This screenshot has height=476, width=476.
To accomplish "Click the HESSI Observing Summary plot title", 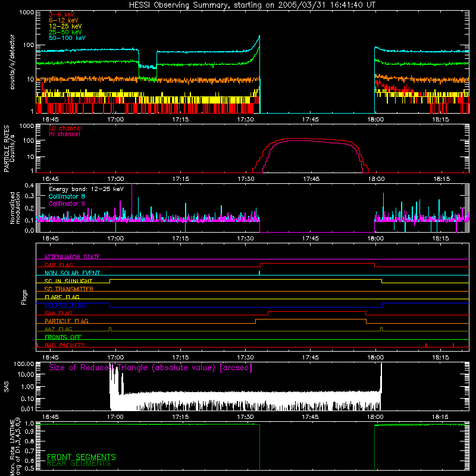I will coord(252,5).
